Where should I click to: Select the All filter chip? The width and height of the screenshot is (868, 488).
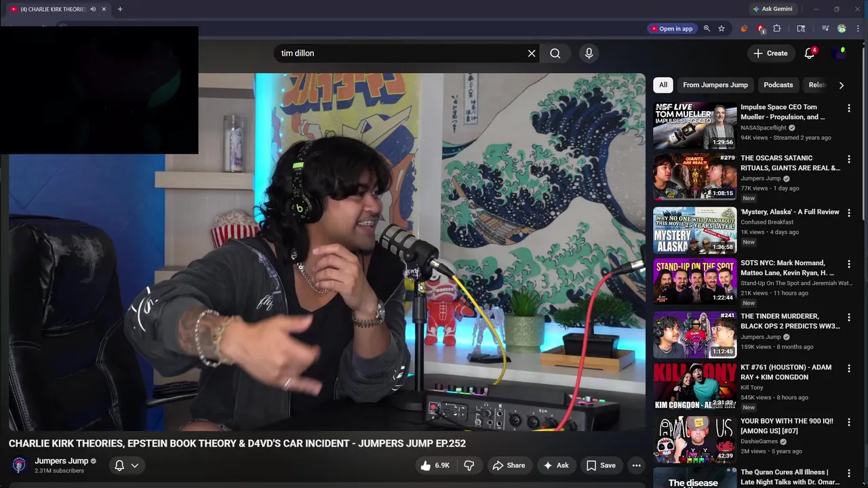point(663,85)
